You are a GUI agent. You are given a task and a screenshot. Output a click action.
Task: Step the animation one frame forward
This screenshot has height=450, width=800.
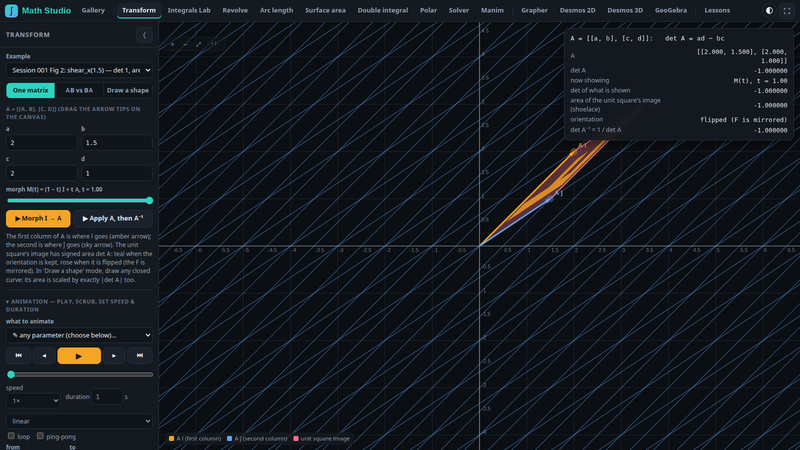click(x=114, y=356)
